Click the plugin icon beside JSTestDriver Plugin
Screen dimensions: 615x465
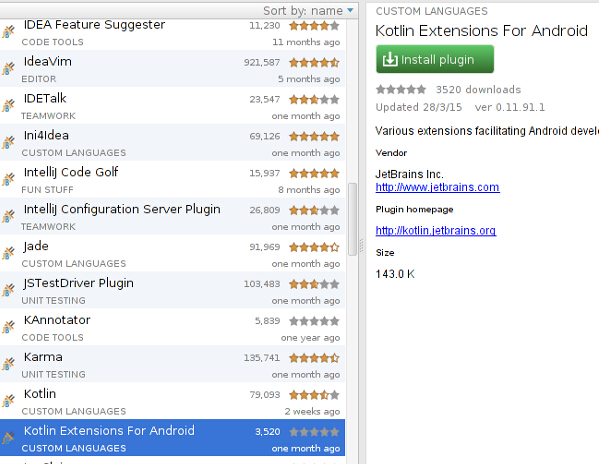tap(8, 290)
